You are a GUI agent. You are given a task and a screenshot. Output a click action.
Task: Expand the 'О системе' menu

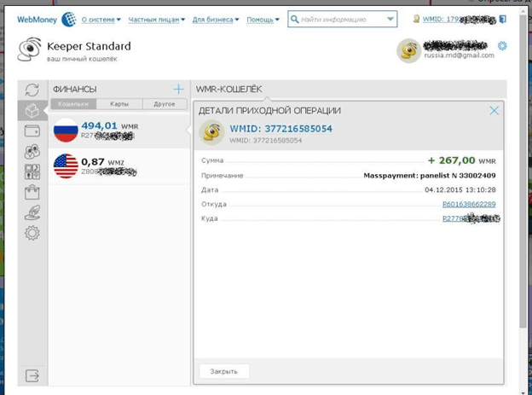tap(101, 20)
